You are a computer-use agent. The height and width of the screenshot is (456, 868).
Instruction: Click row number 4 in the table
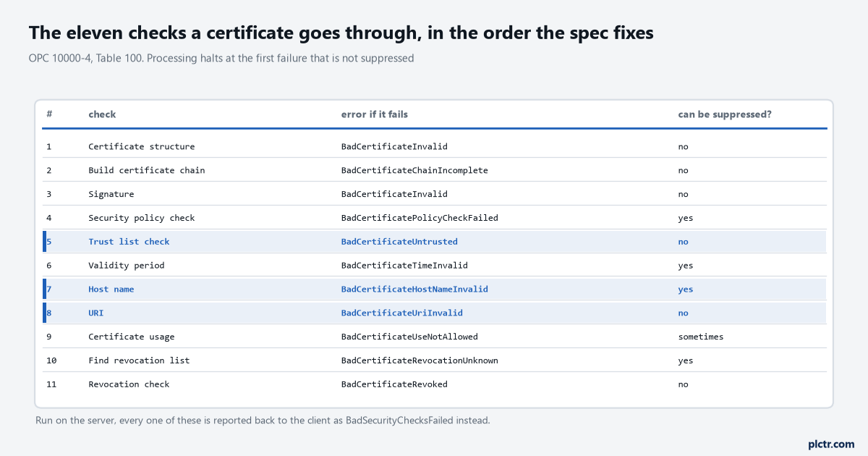[x=49, y=218]
